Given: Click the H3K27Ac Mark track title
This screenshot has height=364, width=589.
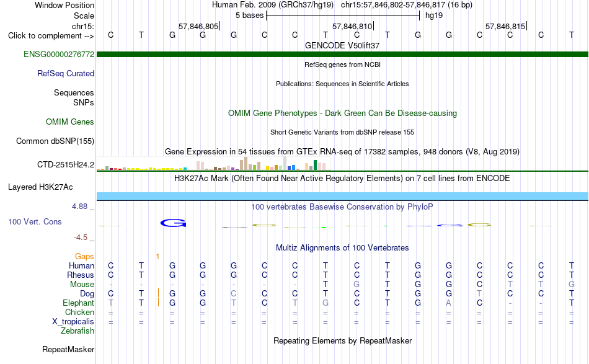Looking at the screenshot, I should [342, 178].
